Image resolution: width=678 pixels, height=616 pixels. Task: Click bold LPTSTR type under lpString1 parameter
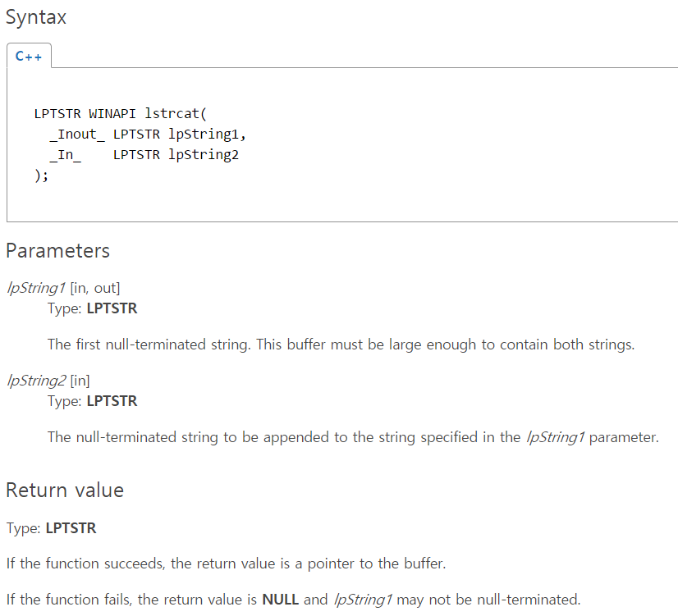tap(112, 308)
